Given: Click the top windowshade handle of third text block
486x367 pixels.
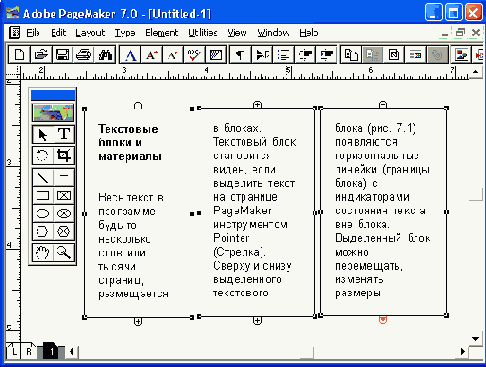Looking at the screenshot, I should (383, 105).
